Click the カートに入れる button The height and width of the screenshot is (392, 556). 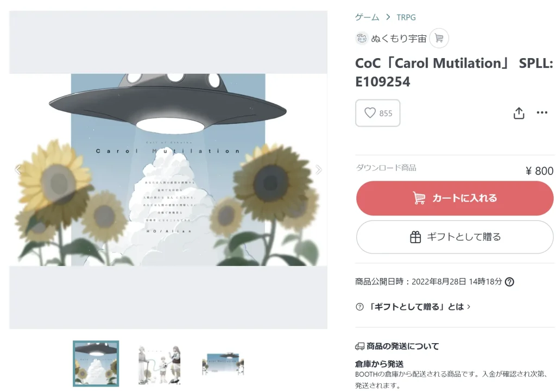tap(454, 198)
